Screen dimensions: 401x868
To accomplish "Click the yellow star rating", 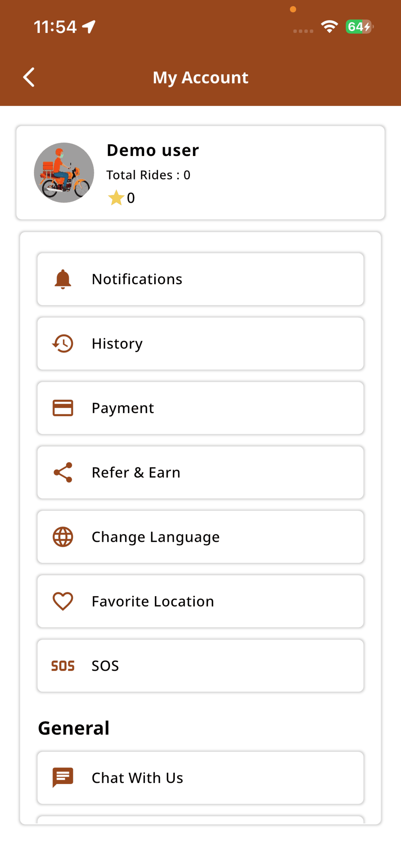I will click(116, 198).
